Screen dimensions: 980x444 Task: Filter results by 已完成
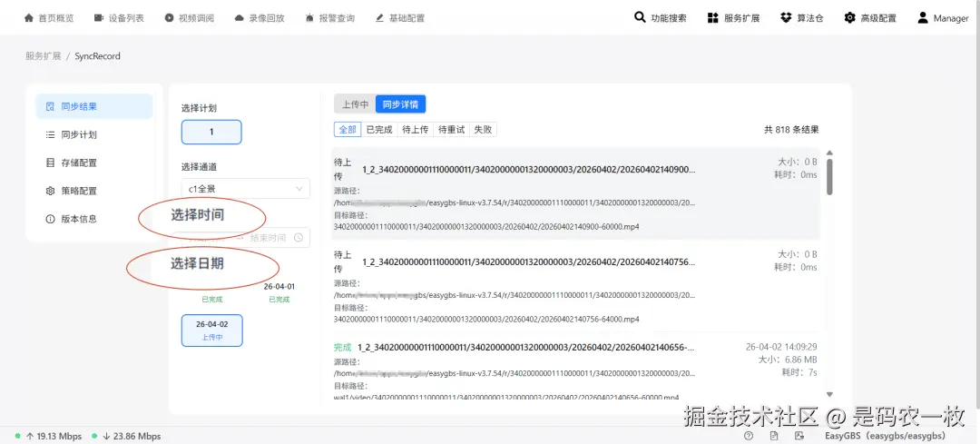(379, 130)
